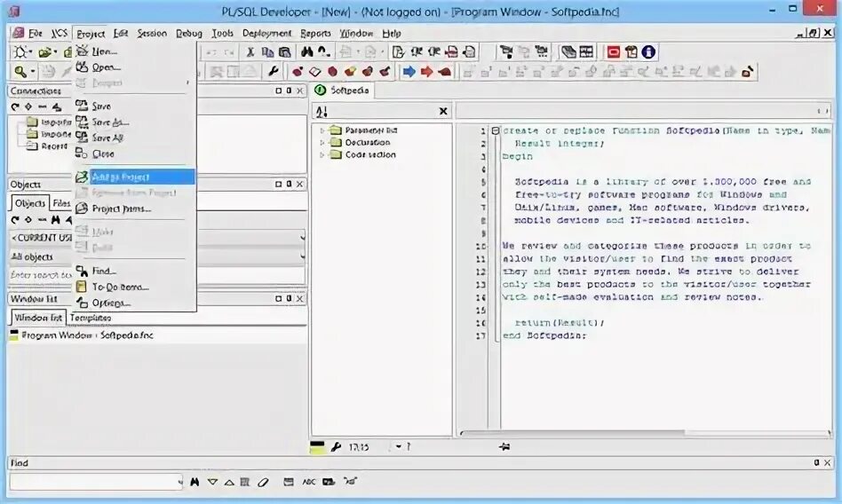Click the blue arrow debug step icon
The image size is (842, 504).
(x=409, y=71)
